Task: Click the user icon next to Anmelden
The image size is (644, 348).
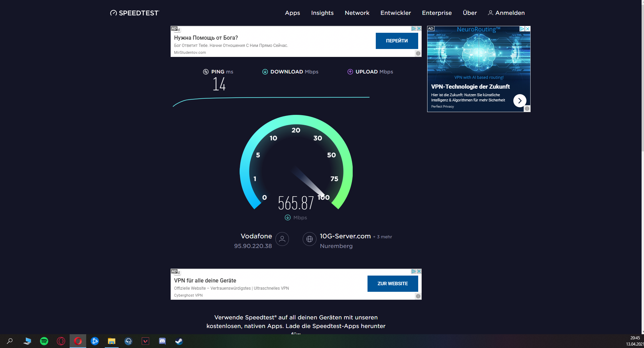Action: point(490,13)
